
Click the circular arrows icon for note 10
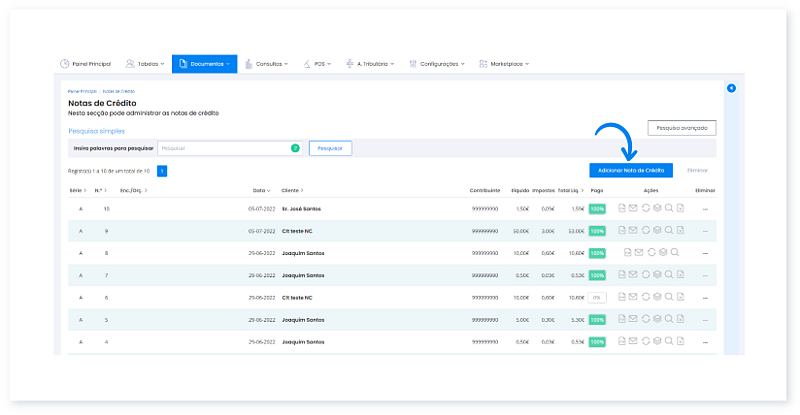click(645, 208)
